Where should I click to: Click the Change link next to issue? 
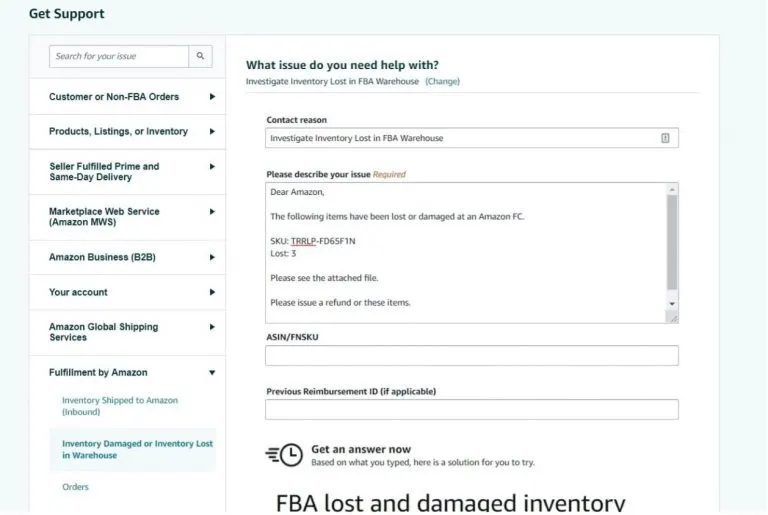[x=442, y=81]
